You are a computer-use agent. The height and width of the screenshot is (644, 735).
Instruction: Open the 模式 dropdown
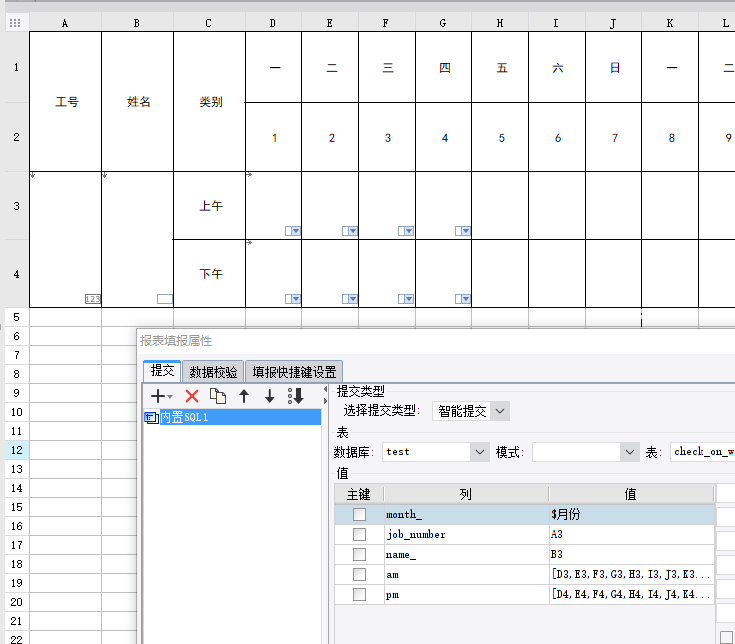(586, 452)
